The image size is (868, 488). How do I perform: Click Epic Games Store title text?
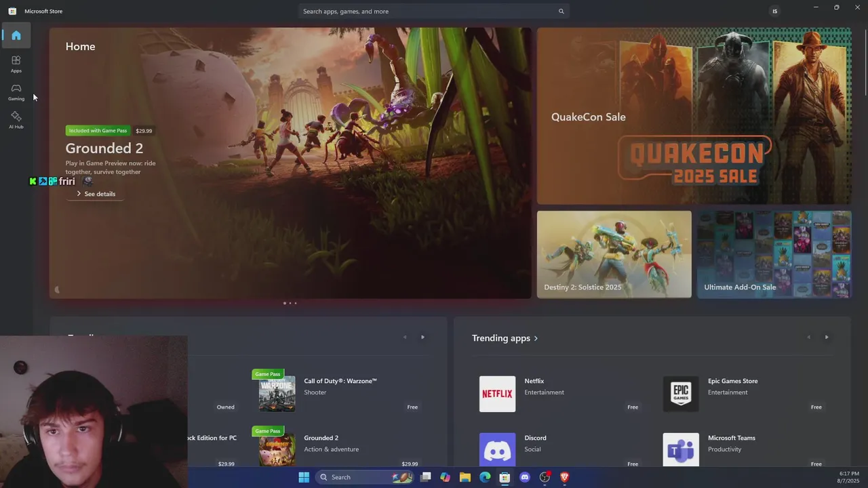[x=733, y=381]
